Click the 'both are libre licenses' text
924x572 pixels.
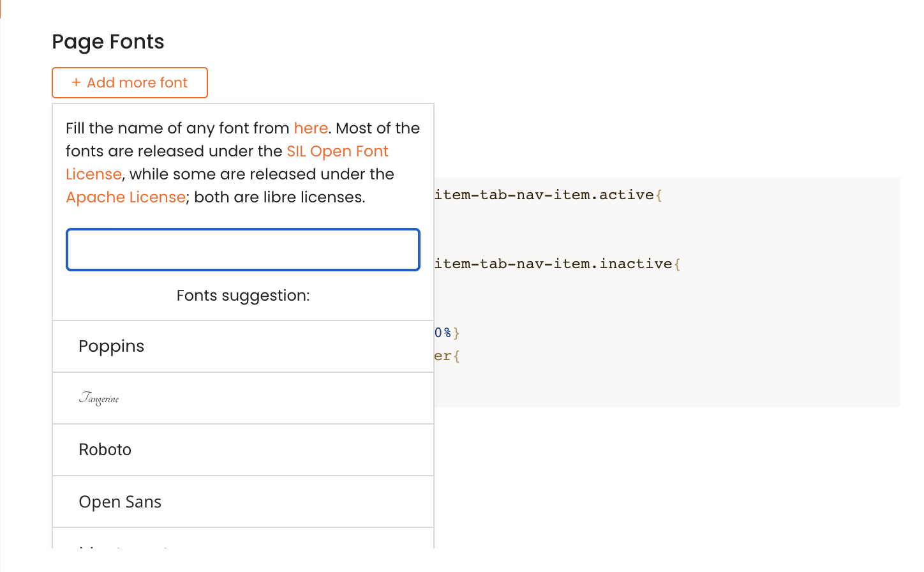(x=279, y=197)
